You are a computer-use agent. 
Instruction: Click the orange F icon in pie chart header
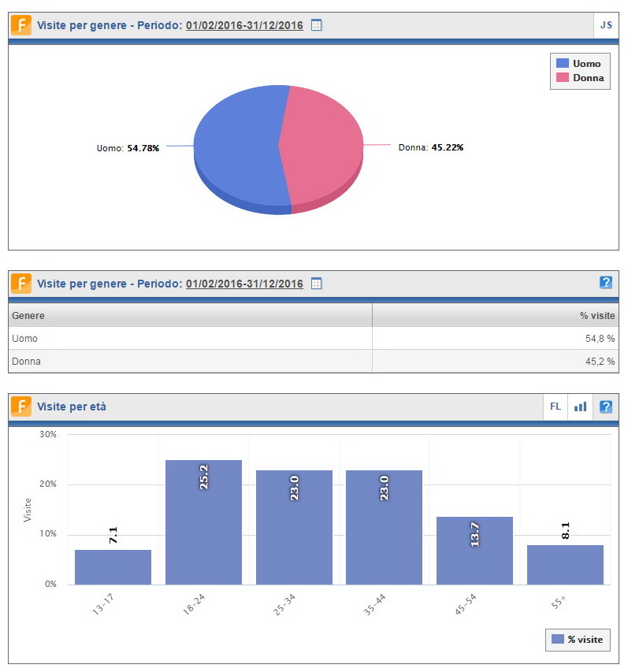(x=21, y=25)
